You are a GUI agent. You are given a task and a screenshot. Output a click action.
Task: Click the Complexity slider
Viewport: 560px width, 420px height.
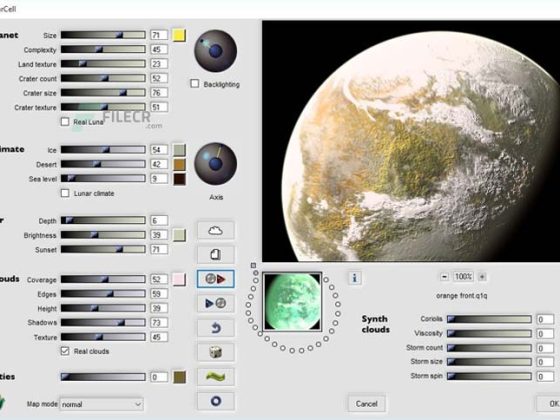(x=103, y=49)
